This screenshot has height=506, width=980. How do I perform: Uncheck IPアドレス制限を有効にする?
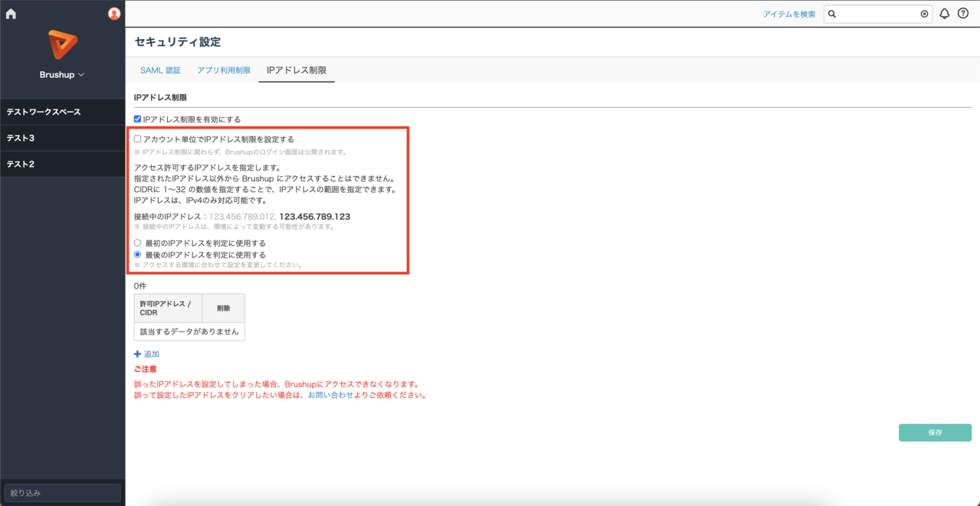pyautogui.click(x=136, y=118)
